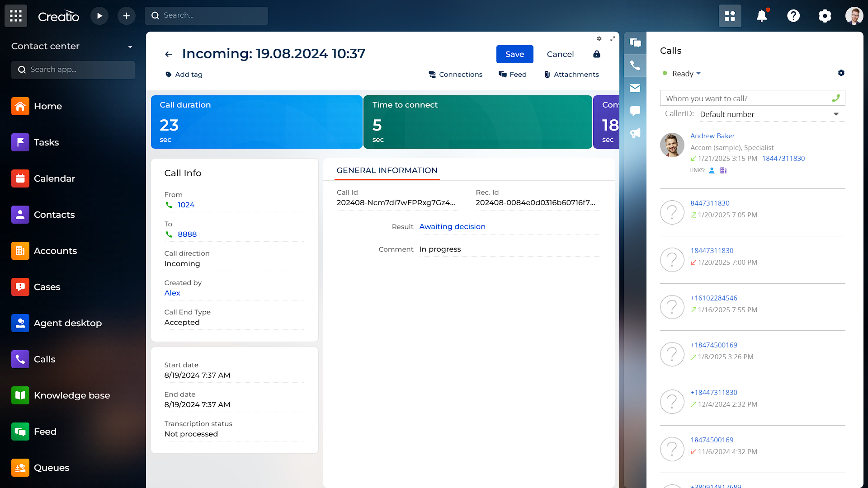This screenshot has width=868, height=488.
Task: Click Andrew Baker's contact link icon
Action: point(712,170)
